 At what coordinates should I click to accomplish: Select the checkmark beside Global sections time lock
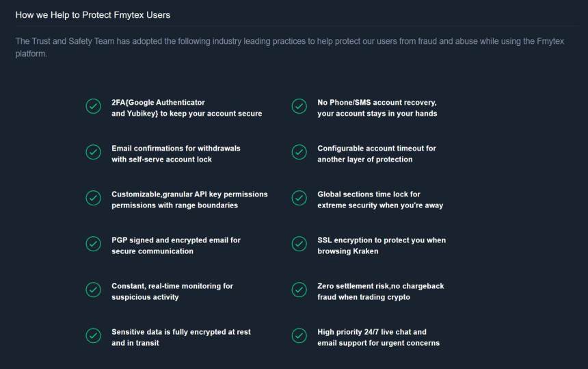299,198
